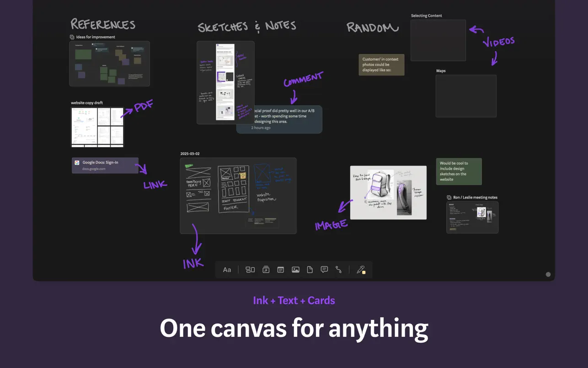Open the Ideas for improvement board
Image resolution: width=588 pixels, height=368 pixels.
109,64
